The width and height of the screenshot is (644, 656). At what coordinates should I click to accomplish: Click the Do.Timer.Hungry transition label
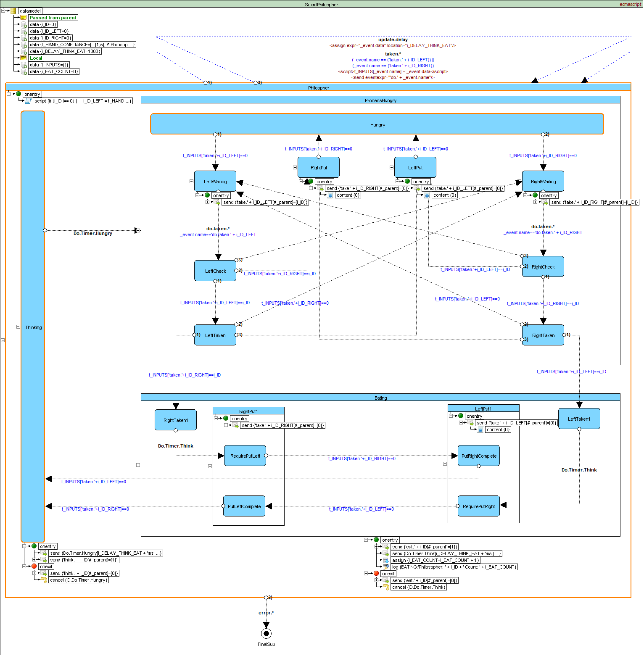pyautogui.click(x=93, y=233)
